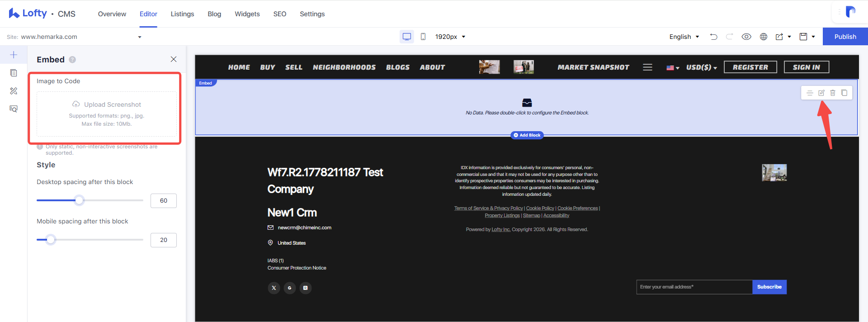Switch to the Widgets tab
The image size is (868, 322).
pos(247,14)
